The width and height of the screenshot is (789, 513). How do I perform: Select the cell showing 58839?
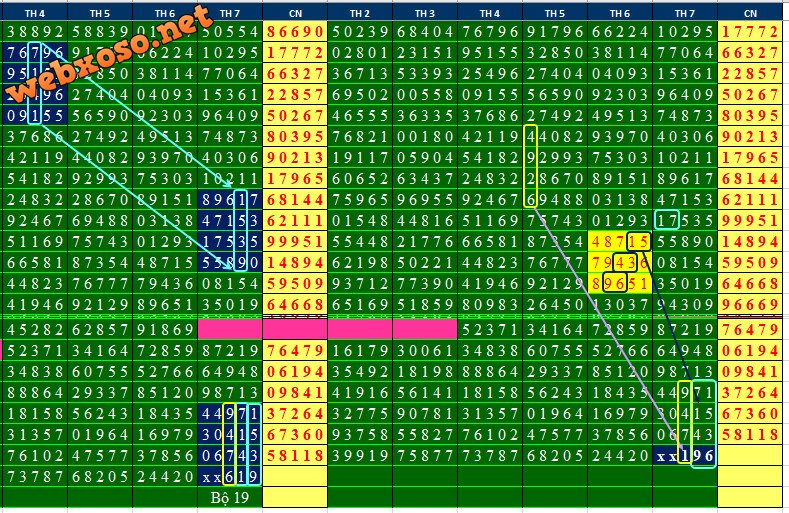[100, 32]
